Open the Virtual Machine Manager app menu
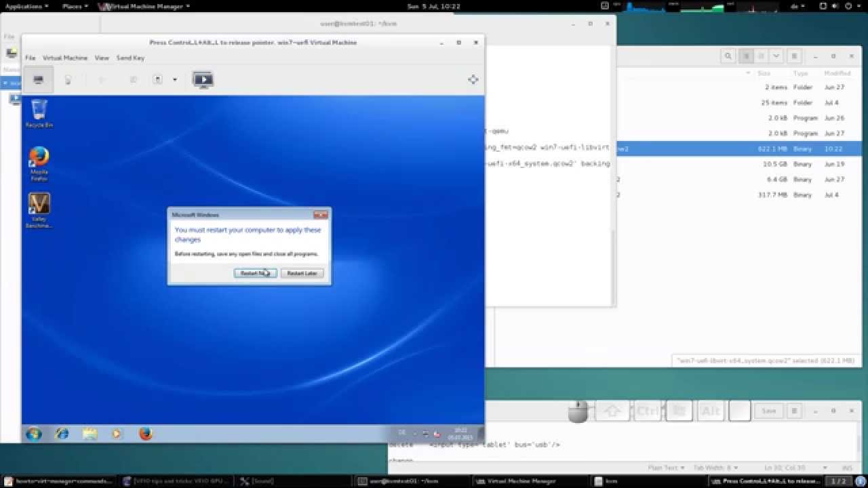The image size is (868, 488). tap(144, 6)
